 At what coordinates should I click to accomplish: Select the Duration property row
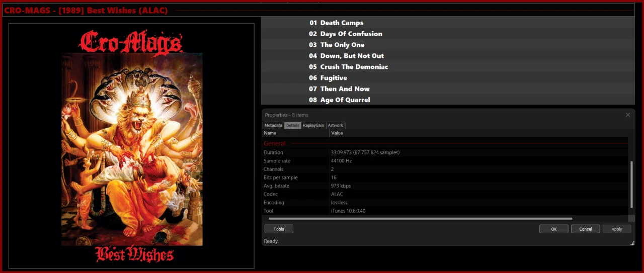coord(445,152)
